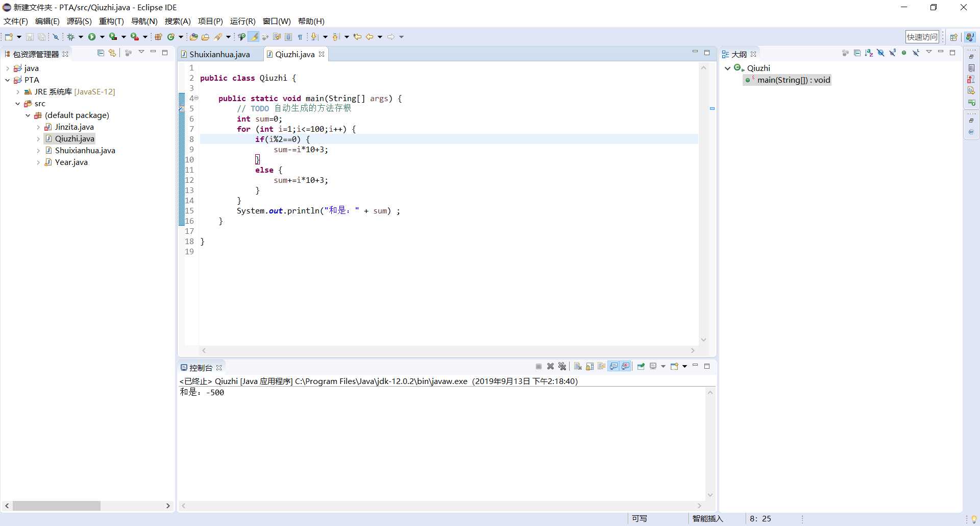Switch to the Shuixianhua.java editor tab

point(219,54)
